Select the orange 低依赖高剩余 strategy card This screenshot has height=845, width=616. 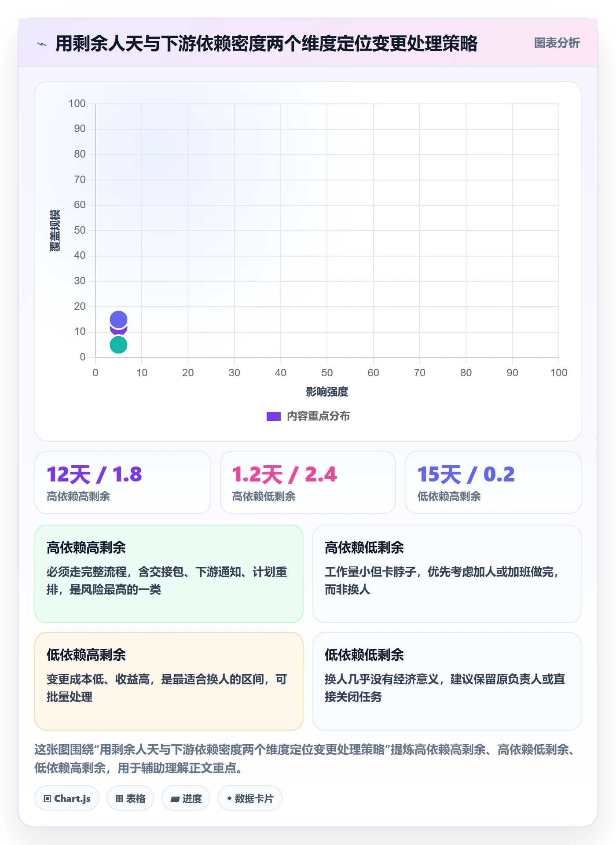(169, 681)
